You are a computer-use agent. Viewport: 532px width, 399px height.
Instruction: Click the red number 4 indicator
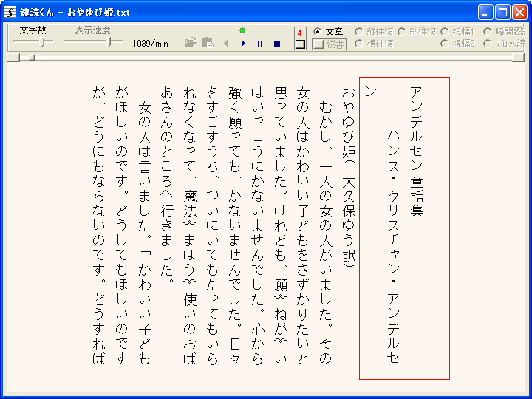pos(299,33)
